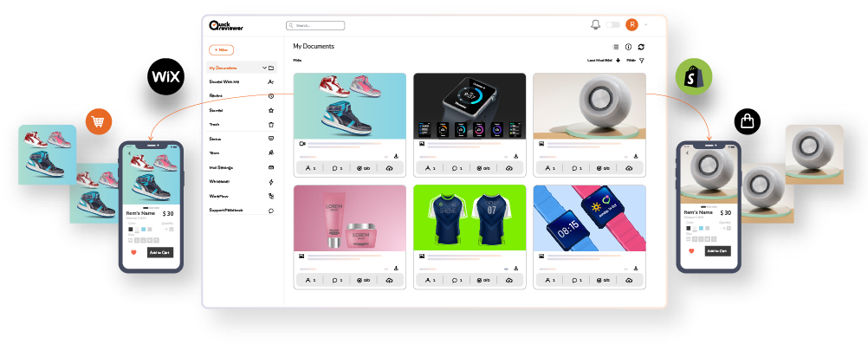Image resolution: width=868 pixels, height=344 pixels.
Task: Click the orange shopping cart badge
Action: pos(99,121)
